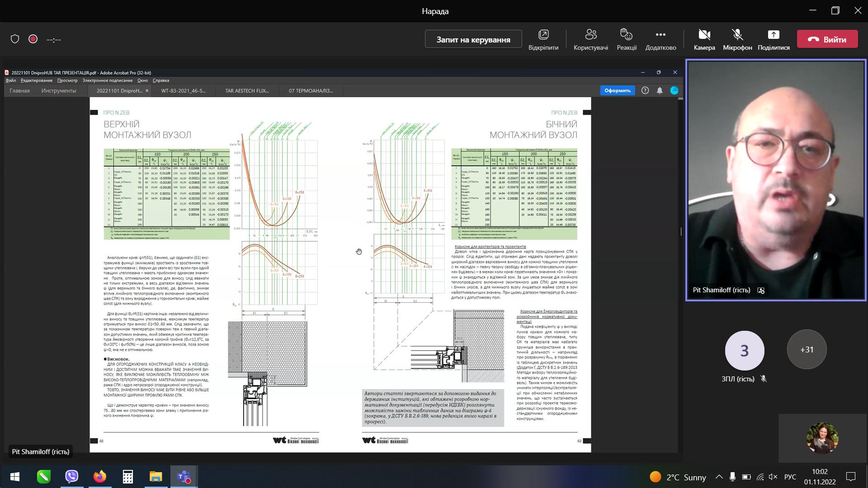Viewport: 868px width, 488px height.
Task: Toggle the РУС input language indicator
Action: pos(790,477)
